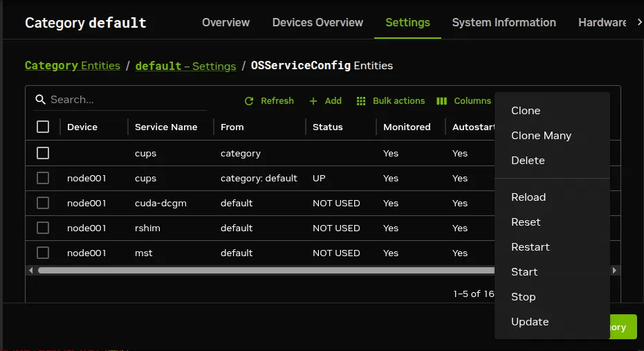Switch to the Hardware tab

click(x=602, y=22)
